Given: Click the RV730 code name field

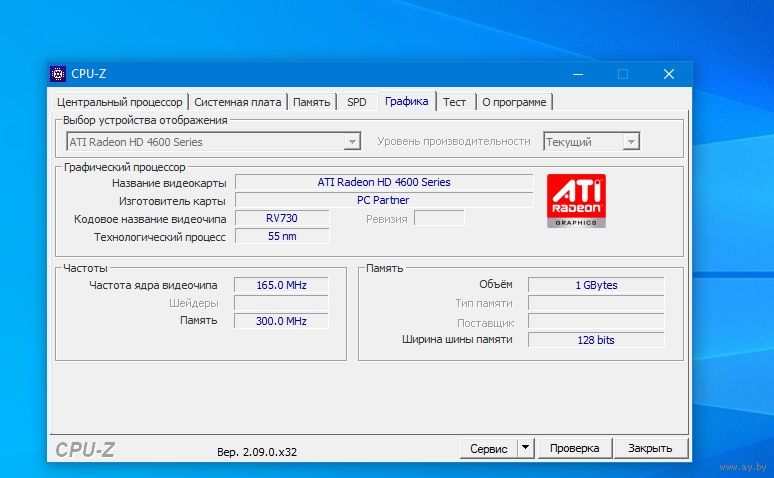Looking at the screenshot, I should click(282, 218).
